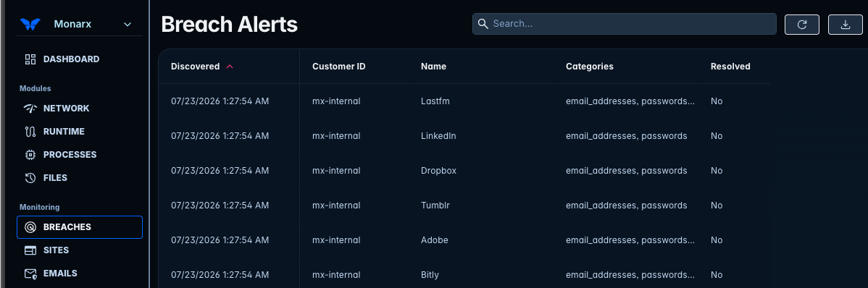Click the Tumblr row Resolved value
Image resolution: width=868 pixels, height=288 pixels.
click(717, 205)
